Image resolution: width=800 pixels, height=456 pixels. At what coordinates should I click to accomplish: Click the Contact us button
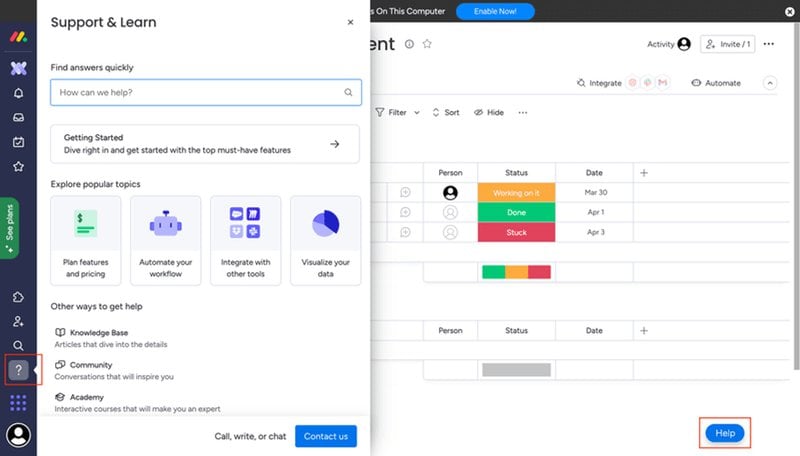[x=326, y=436]
